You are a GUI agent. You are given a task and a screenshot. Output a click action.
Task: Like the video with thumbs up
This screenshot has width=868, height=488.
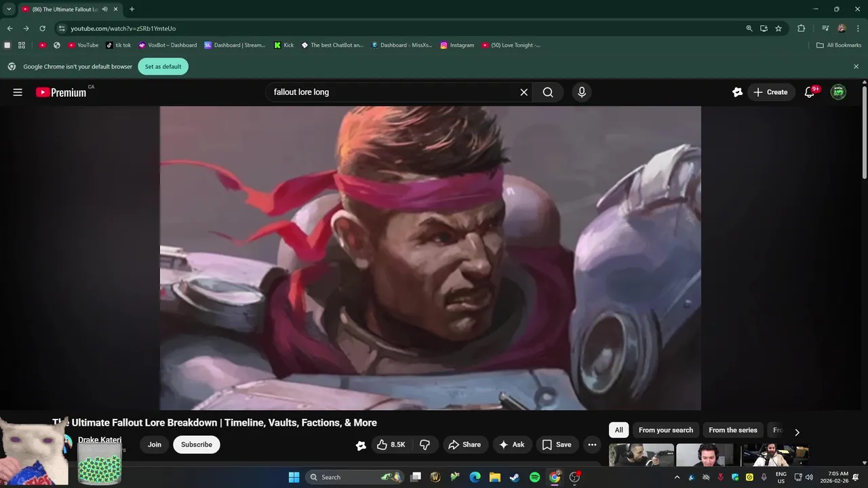pos(391,445)
